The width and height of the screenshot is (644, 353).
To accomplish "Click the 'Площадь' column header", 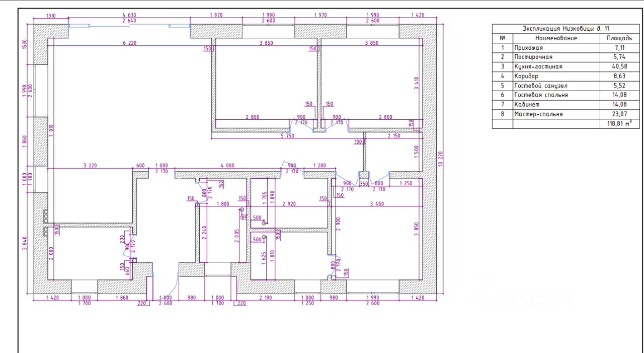I will [619, 38].
